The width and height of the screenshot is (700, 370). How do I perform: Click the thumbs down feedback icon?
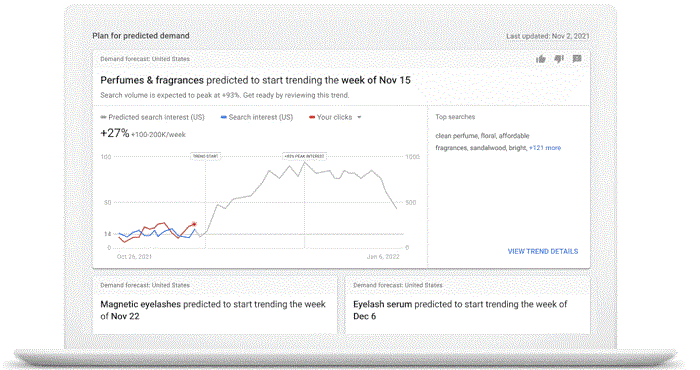[x=559, y=59]
